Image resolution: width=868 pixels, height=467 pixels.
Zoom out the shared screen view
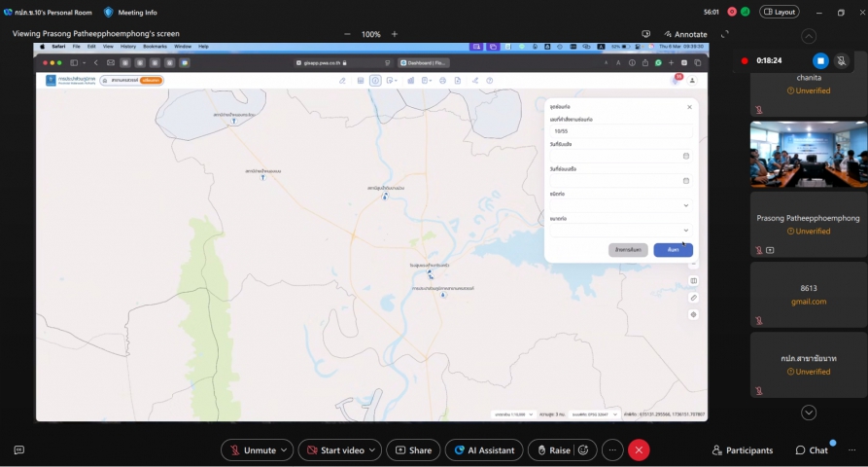[x=347, y=34]
